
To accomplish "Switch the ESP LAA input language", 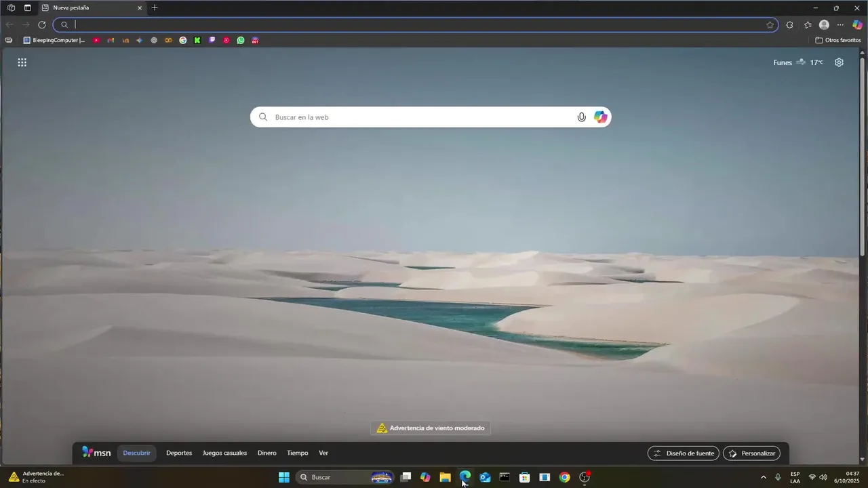I will coord(795,477).
